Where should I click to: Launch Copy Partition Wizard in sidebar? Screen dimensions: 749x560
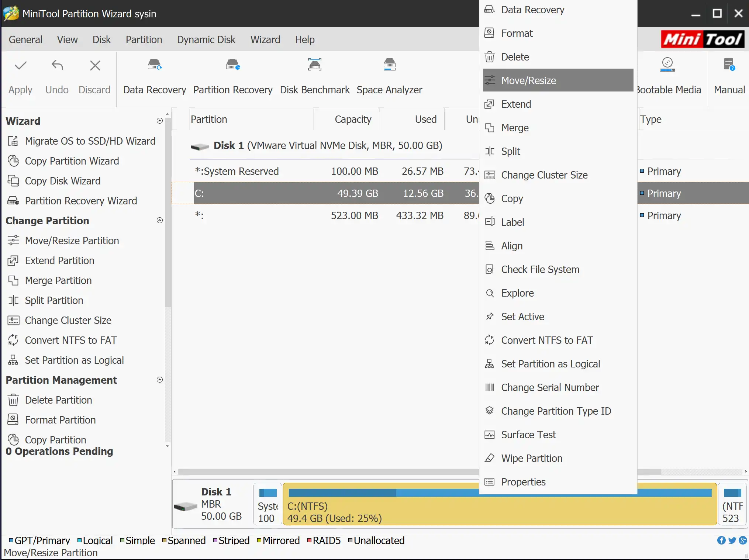point(63,161)
